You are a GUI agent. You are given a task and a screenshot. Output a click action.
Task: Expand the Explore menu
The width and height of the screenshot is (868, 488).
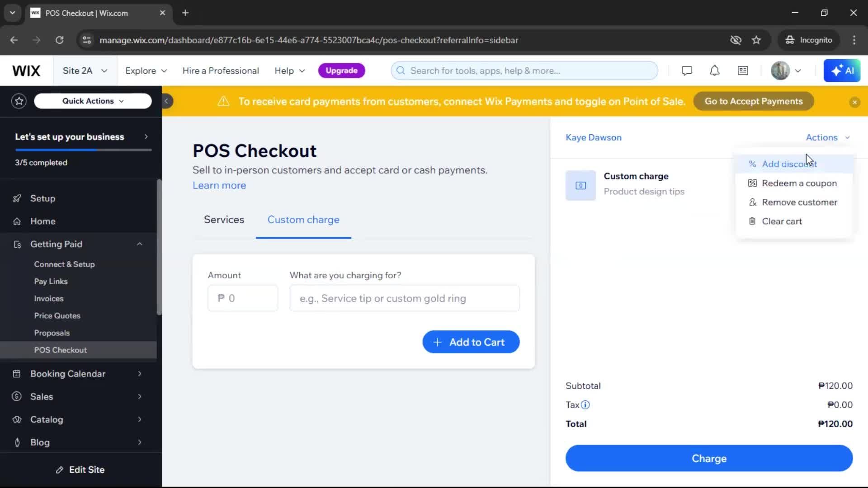[x=146, y=71]
